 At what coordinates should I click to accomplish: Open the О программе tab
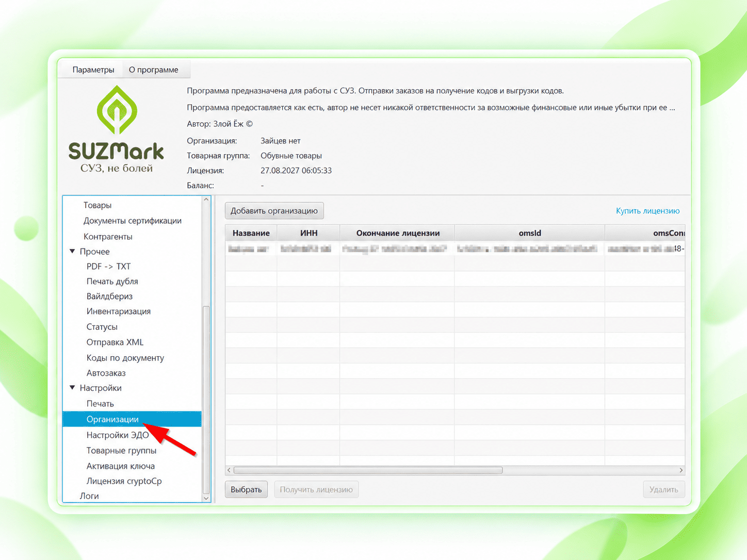tap(154, 70)
